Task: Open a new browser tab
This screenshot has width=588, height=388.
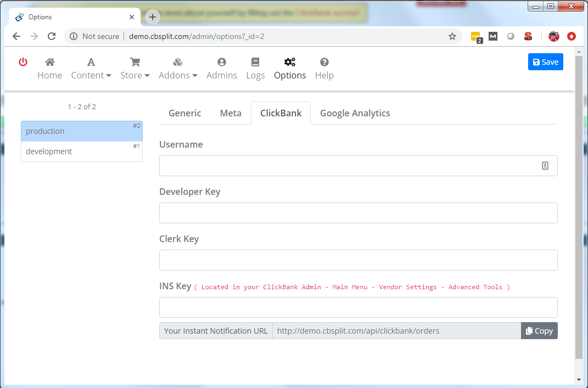Action: (153, 17)
